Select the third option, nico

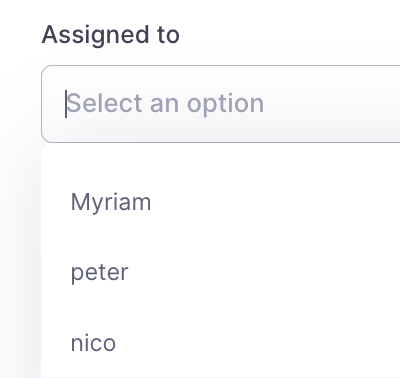pos(221,343)
